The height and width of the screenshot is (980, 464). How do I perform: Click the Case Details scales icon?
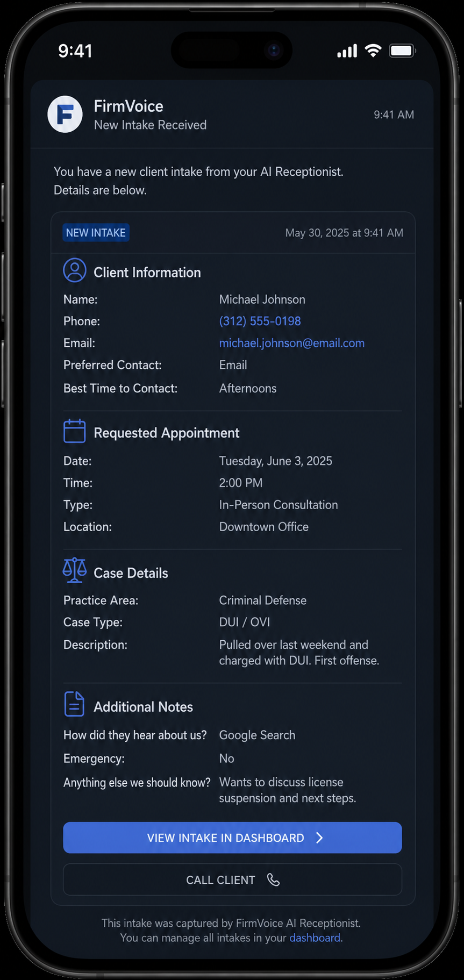click(x=75, y=570)
